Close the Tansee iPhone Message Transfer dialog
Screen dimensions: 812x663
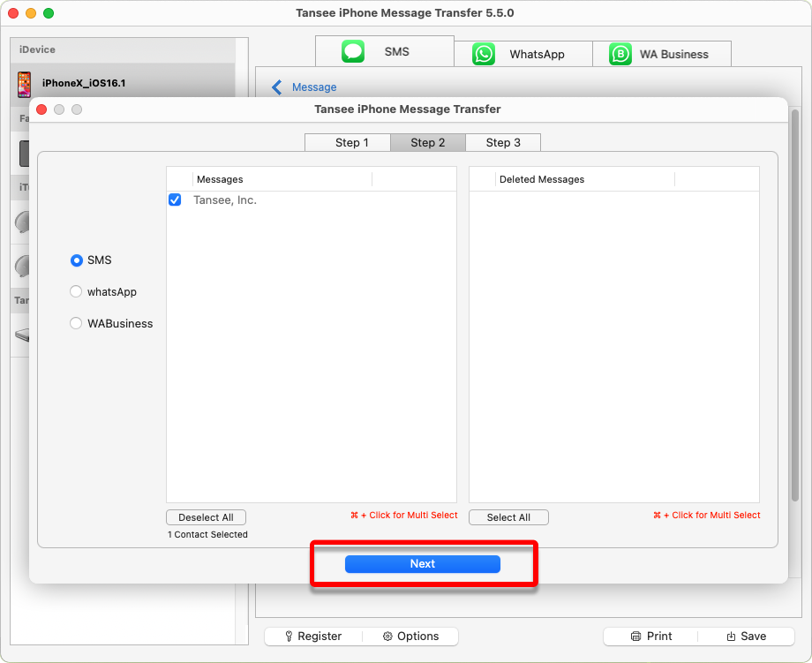42,109
